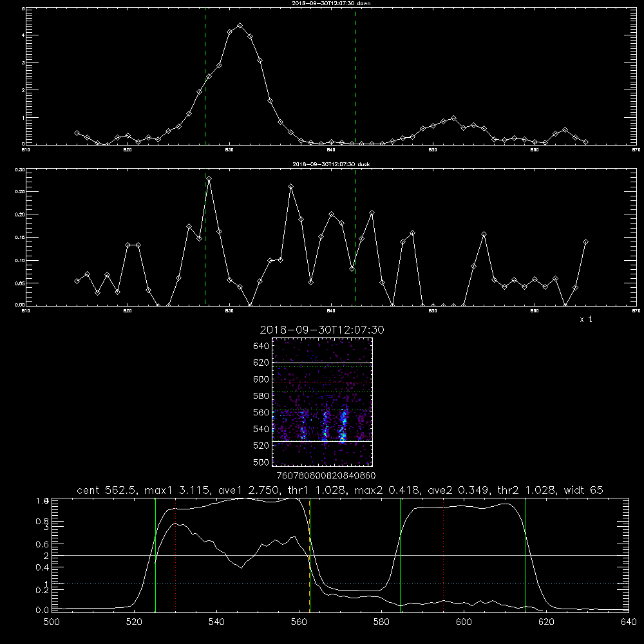
Task: Click the highest diamond marker in dusk plot
Action: point(209,179)
